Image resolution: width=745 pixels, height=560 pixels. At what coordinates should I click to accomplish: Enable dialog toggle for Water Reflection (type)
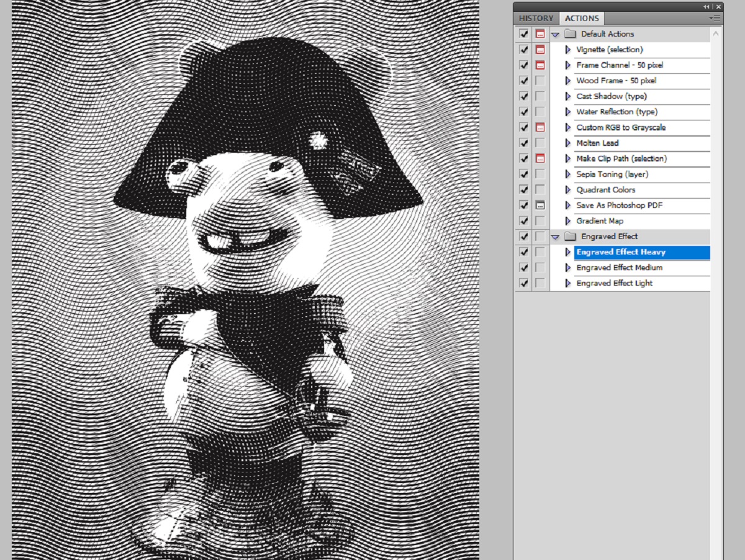540,112
